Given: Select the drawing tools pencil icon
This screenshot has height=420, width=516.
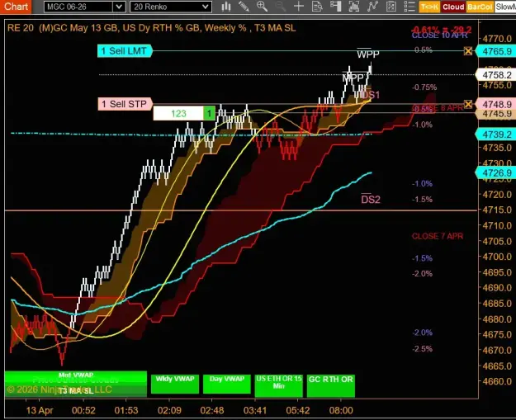Looking at the screenshot, I should click(244, 7).
